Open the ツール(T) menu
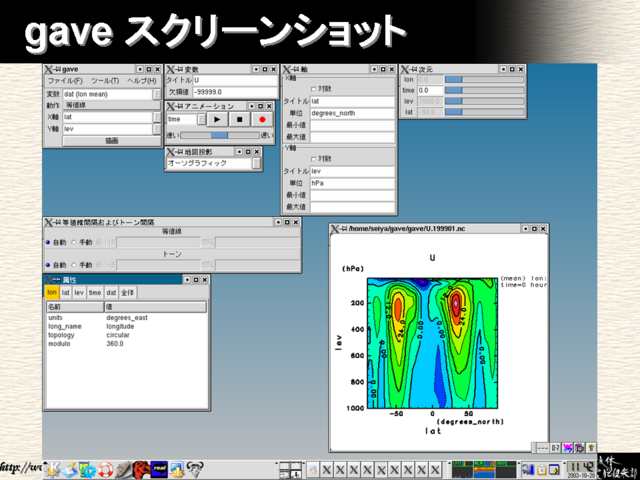Image resolution: width=640 pixels, height=480 pixels. 105,81
